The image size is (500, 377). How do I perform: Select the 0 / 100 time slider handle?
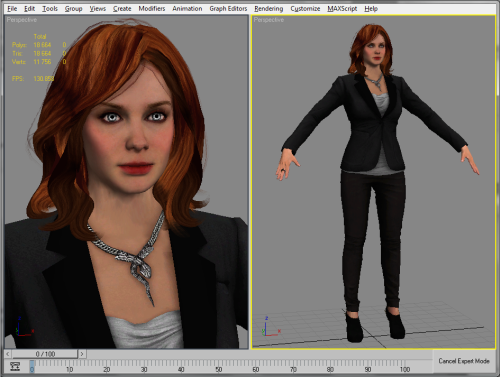(x=45, y=354)
